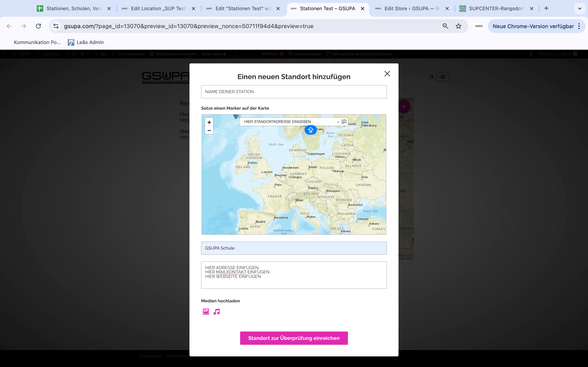Close the add location dialog
588x367 pixels.
pyautogui.click(x=387, y=74)
